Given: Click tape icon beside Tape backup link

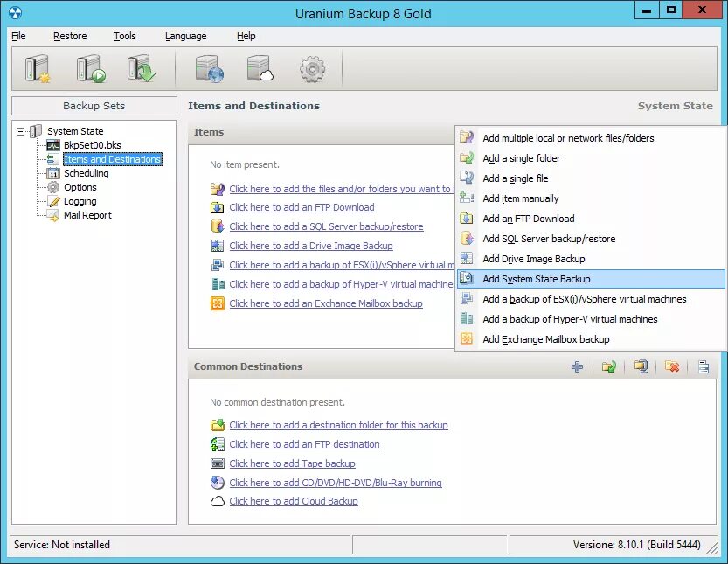Looking at the screenshot, I should (218, 463).
